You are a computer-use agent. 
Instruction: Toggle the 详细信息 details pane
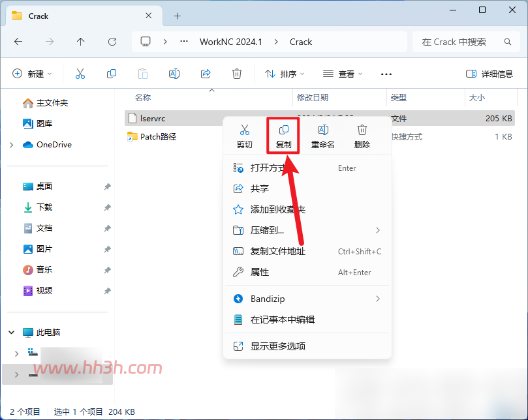pyautogui.click(x=489, y=74)
